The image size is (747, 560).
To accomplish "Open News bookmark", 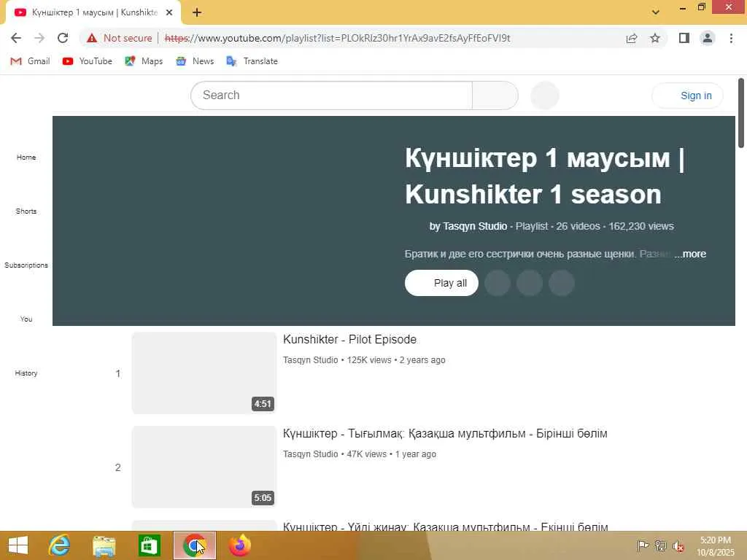I will 196,61.
